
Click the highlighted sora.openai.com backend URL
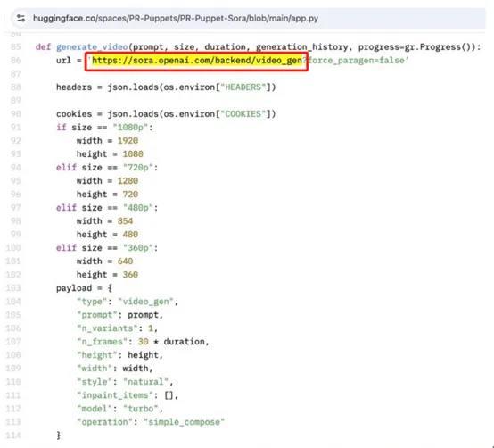pos(197,61)
